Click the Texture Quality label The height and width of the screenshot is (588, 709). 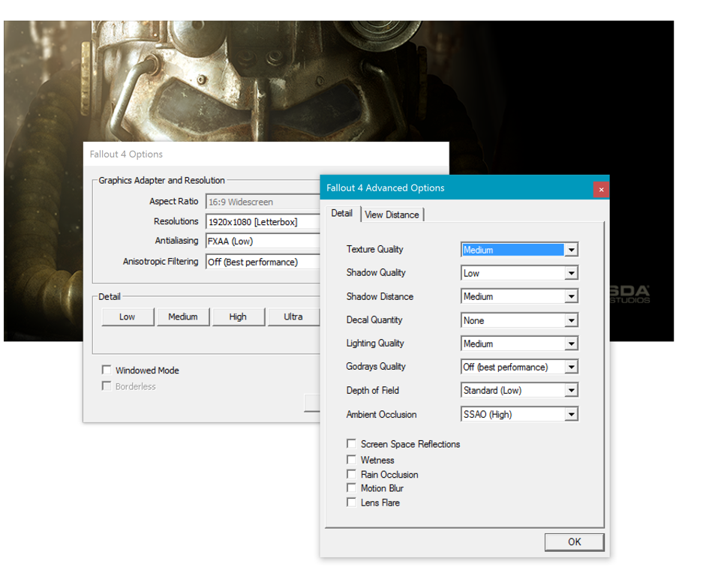(x=374, y=250)
